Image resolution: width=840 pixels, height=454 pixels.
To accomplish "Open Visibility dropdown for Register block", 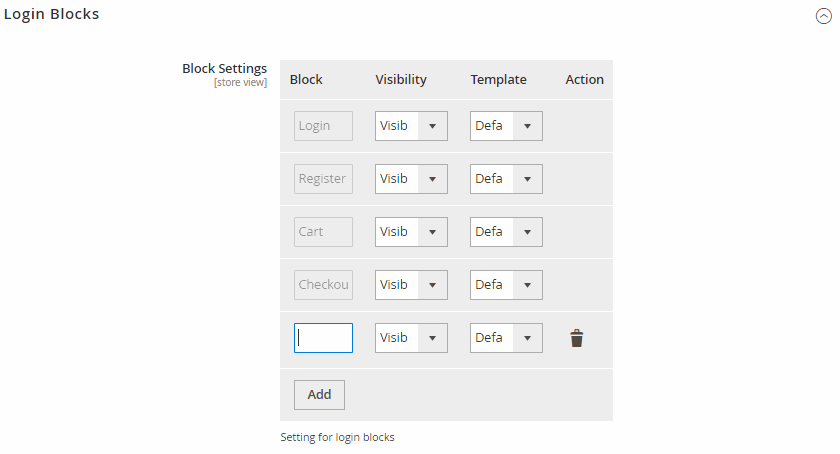I will click(x=411, y=179).
